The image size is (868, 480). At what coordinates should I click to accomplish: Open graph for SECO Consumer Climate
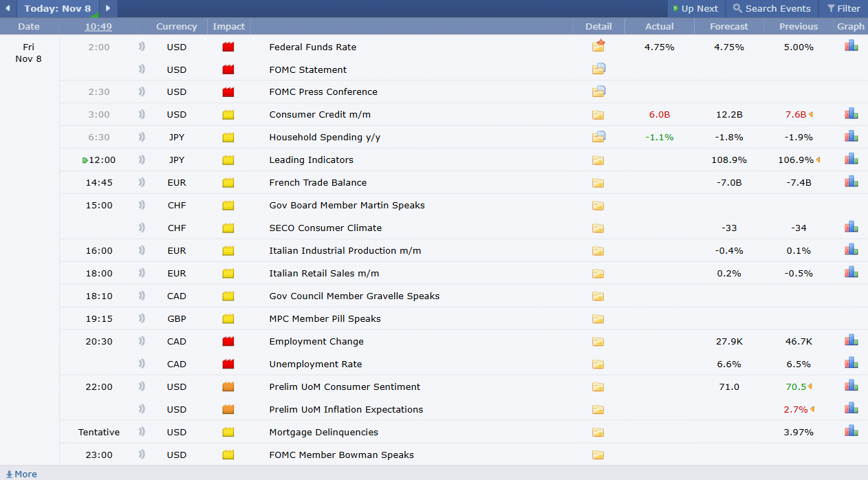(x=851, y=227)
